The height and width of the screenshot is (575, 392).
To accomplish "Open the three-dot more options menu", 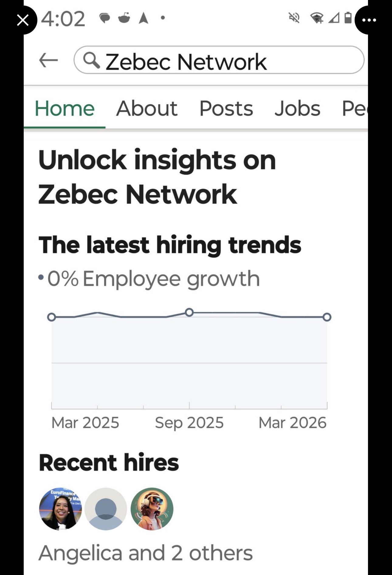I will tap(369, 20).
